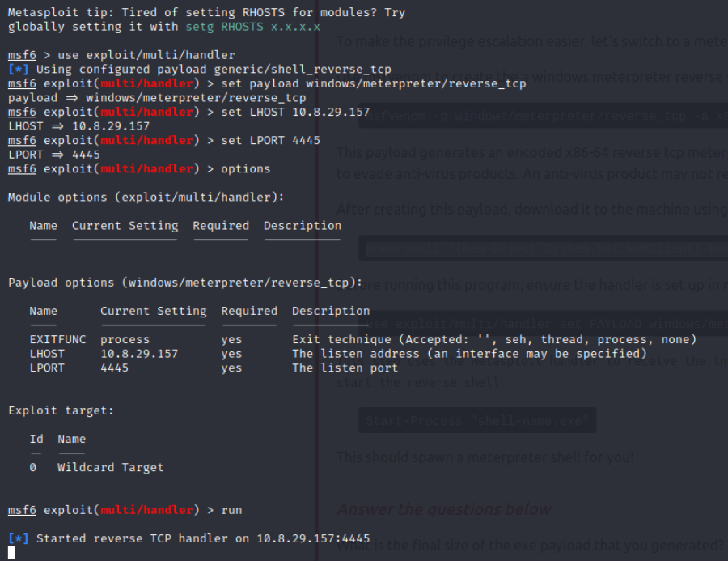Click the 'set LHOST 10.8.29.157' command
This screenshot has height=561, width=728.
pyautogui.click(x=295, y=112)
